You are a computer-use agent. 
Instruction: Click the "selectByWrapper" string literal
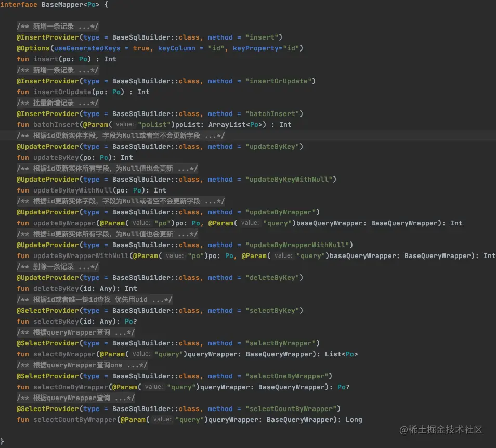point(281,343)
